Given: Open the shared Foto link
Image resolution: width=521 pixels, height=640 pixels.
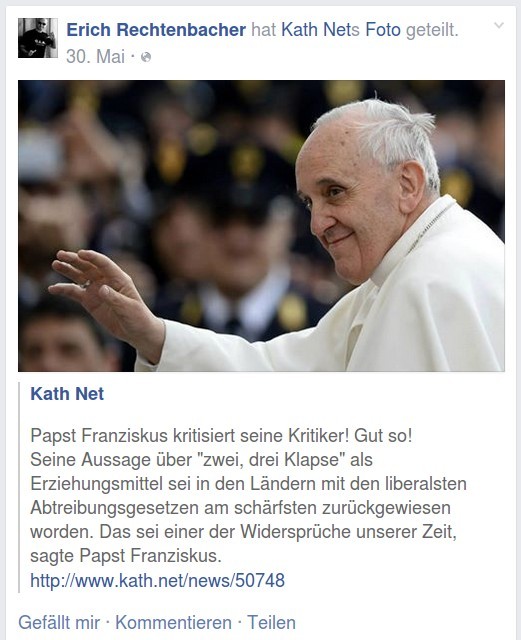Looking at the screenshot, I should [x=383, y=30].
